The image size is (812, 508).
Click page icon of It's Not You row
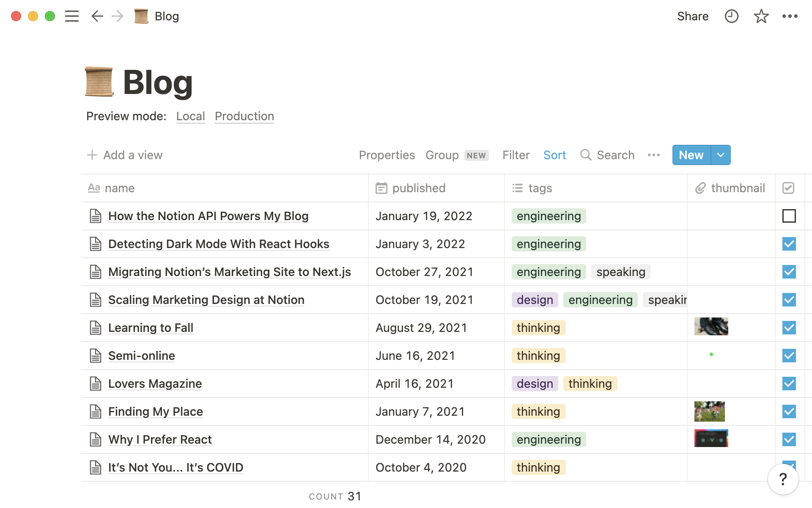point(96,467)
